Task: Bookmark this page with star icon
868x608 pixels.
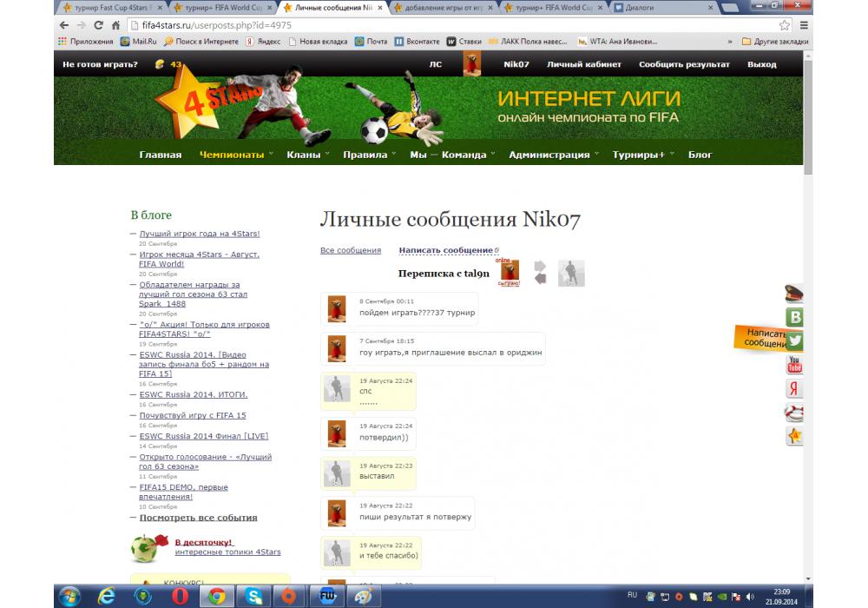Action: [784, 25]
